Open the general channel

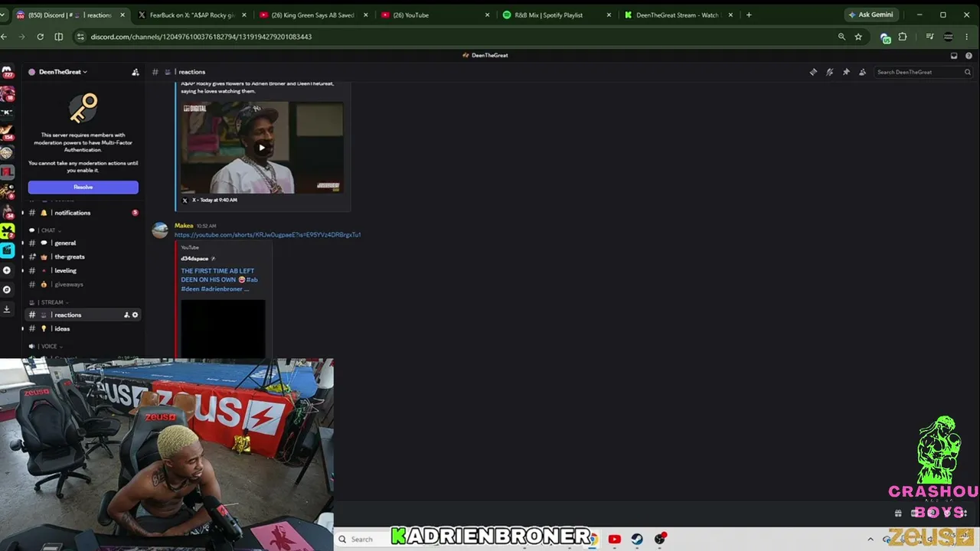(83, 243)
